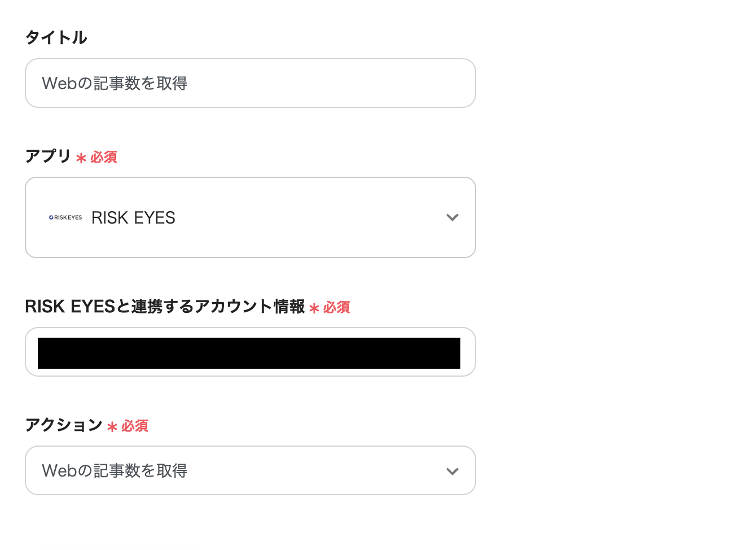The width and height of the screenshot is (756, 550).
Task: Click the RISK EYESと連携するアカウント情報 label
Action: coord(165,307)
